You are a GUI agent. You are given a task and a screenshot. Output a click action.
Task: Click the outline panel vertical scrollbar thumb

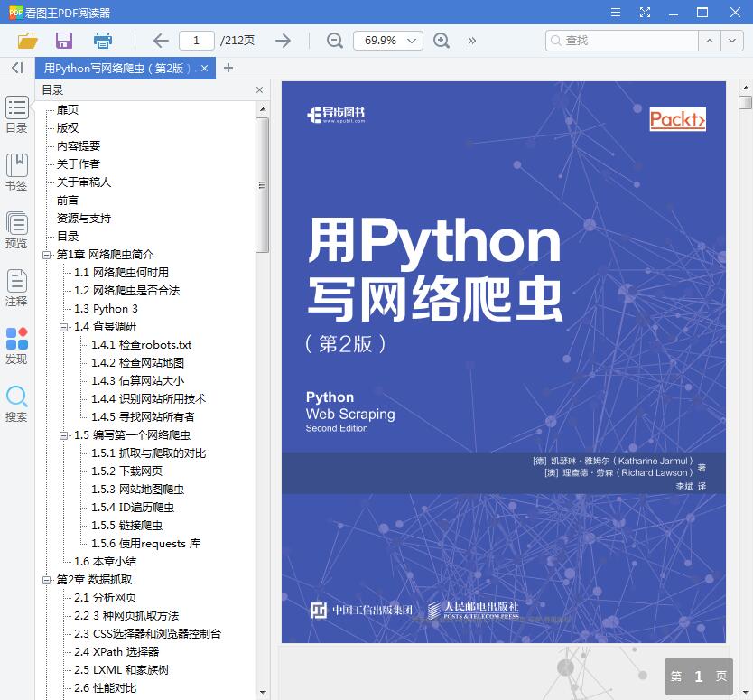262,185
